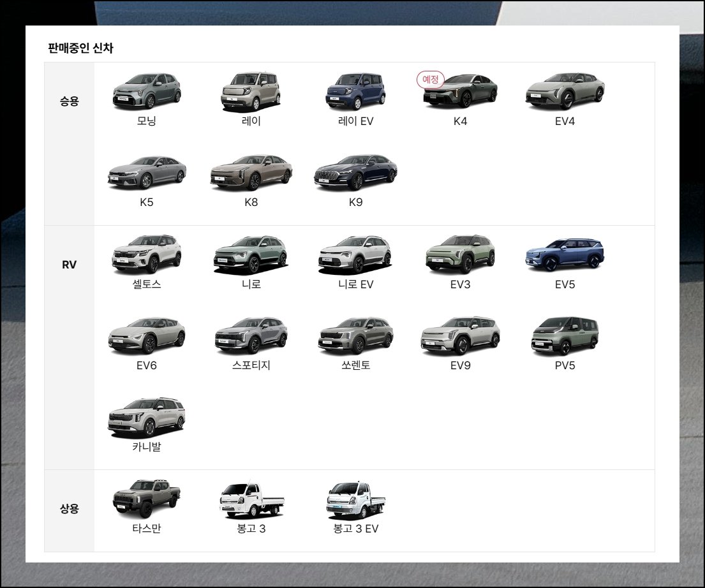The height and width of the screenshot is (588, 705).
Task: Click the 카니발 name label
Action: [147, 447]
